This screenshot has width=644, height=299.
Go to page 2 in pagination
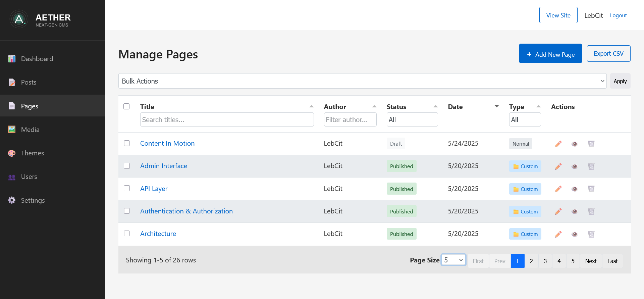[531, 261]
